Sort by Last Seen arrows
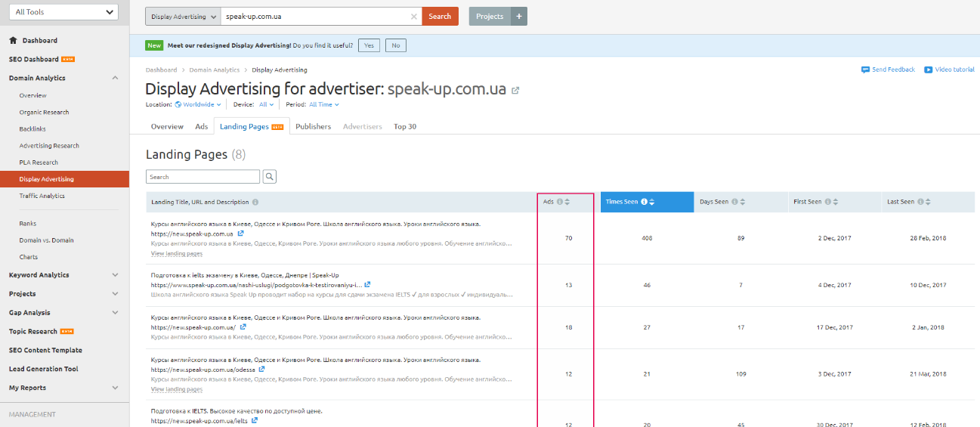Screen dimensions: 980x427 929,202
